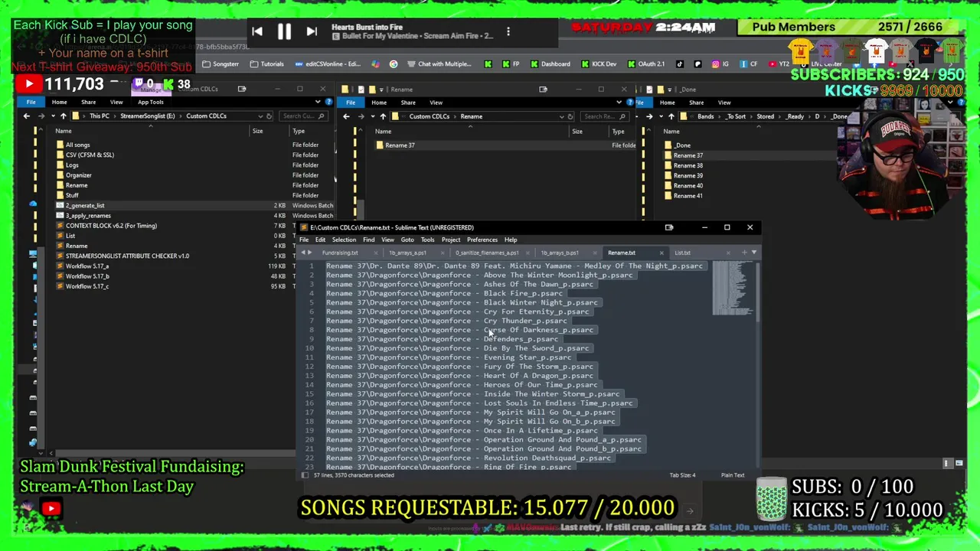
Task: Skip to the previous track in media overlay
Action: click(x=257, y=31)
